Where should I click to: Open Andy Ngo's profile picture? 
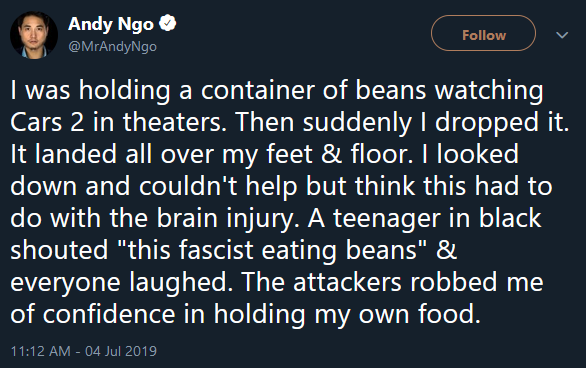point(34,35)
